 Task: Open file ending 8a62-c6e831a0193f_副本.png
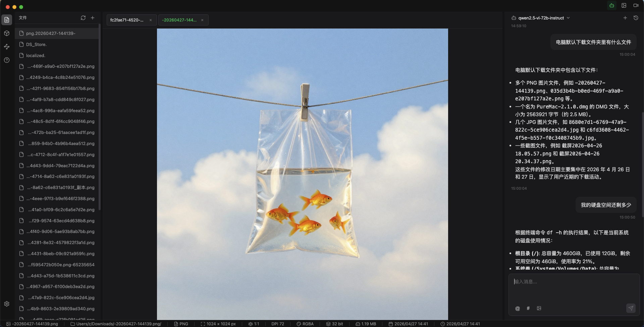pyautogui.click(x=57, y=188)
